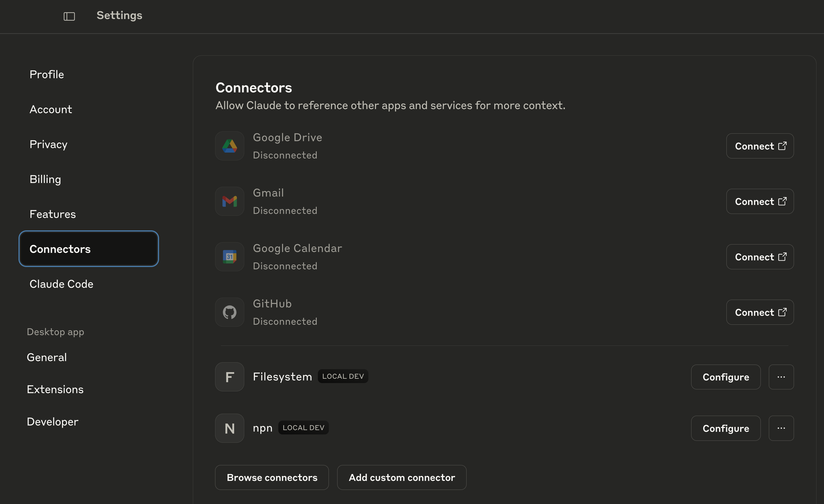This screenshot has width=824, height=504.
Task: Click the Gmail envelope icon
Action: pos(230,201)
